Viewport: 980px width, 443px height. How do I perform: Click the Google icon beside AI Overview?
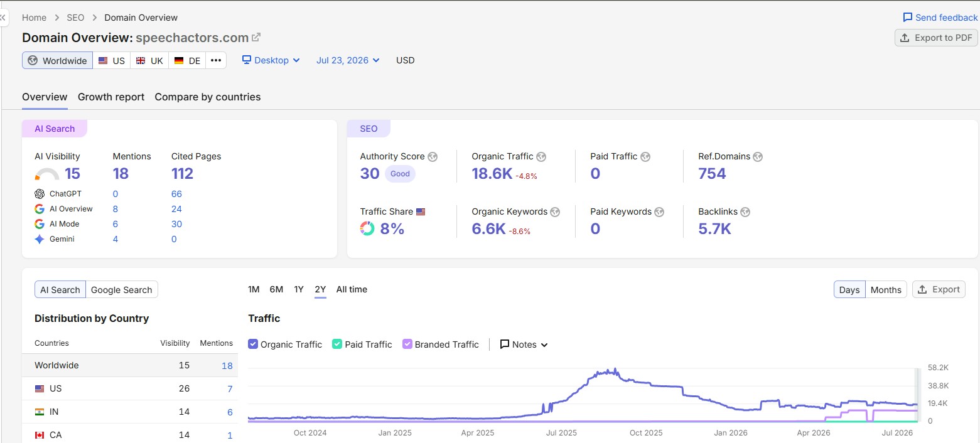point(40,209)
